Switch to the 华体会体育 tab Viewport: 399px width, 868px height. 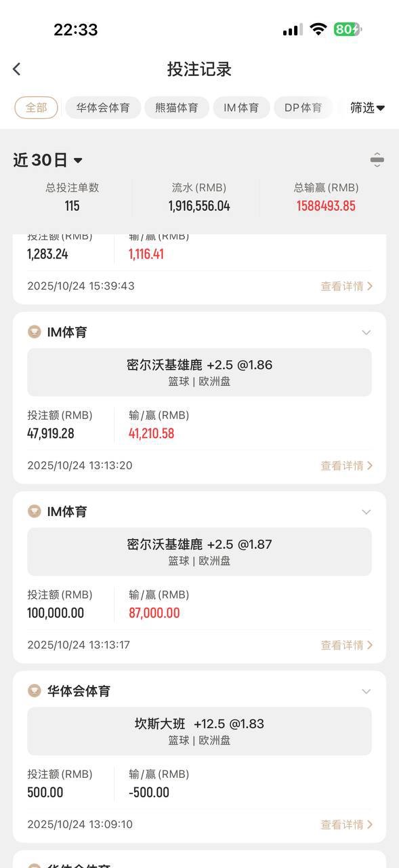click(x=103, y=108)
